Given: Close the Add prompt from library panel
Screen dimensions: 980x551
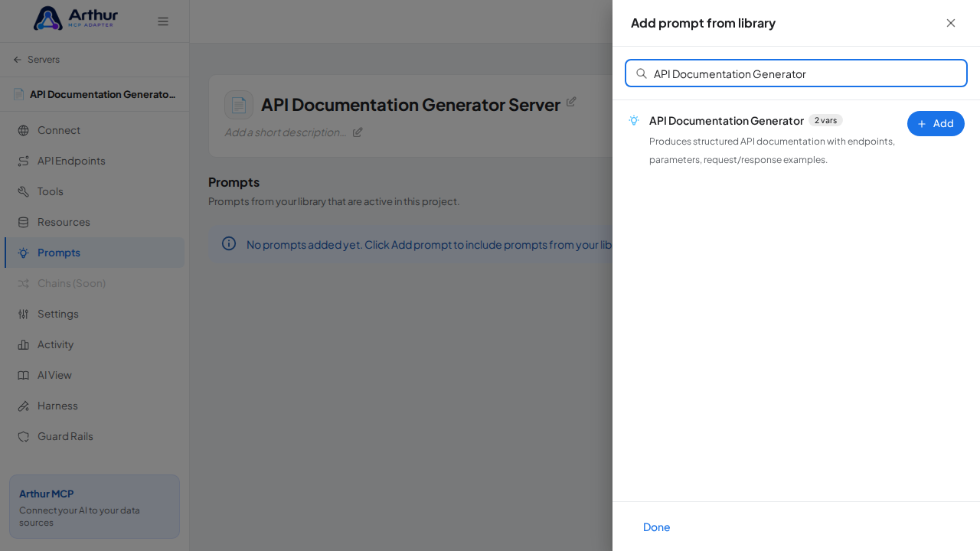Looking at the screenshot, I should 951,23.
